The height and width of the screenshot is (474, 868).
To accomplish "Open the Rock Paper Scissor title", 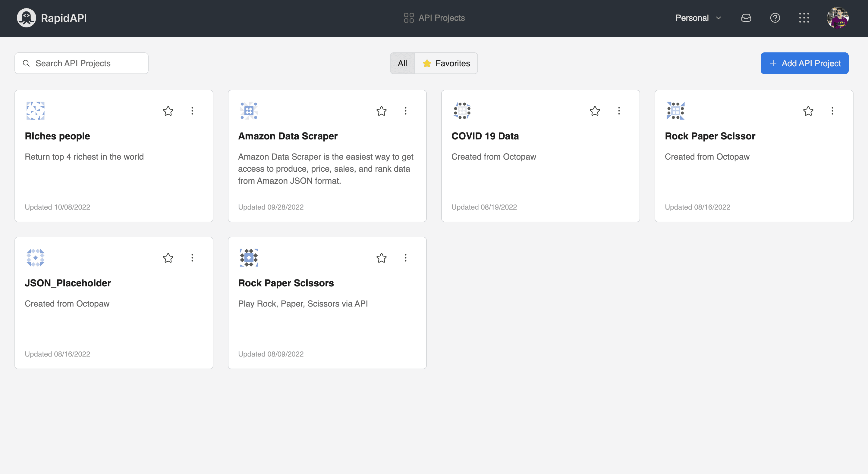I will pos(710,136).
